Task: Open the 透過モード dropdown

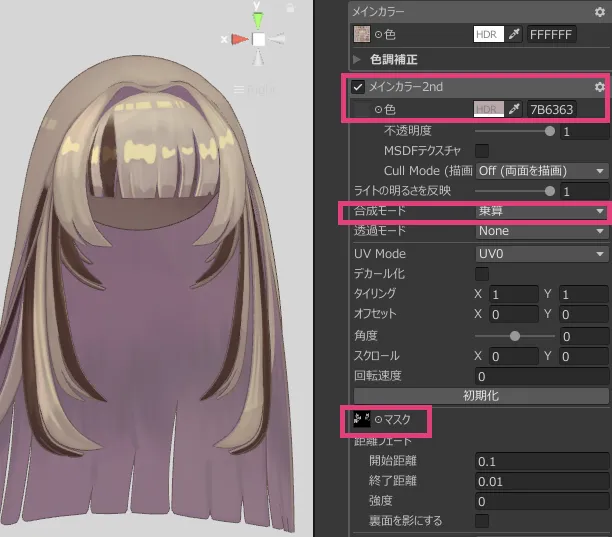Action: coord(542,231)
